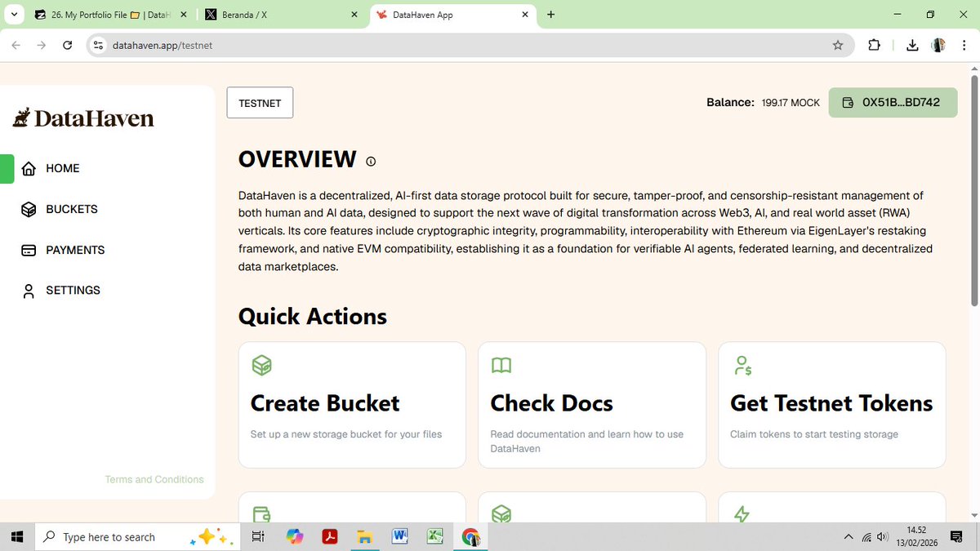The image size is (980, 551).
Task: Open the notification center icon
Action: click(x=956, y=537)
